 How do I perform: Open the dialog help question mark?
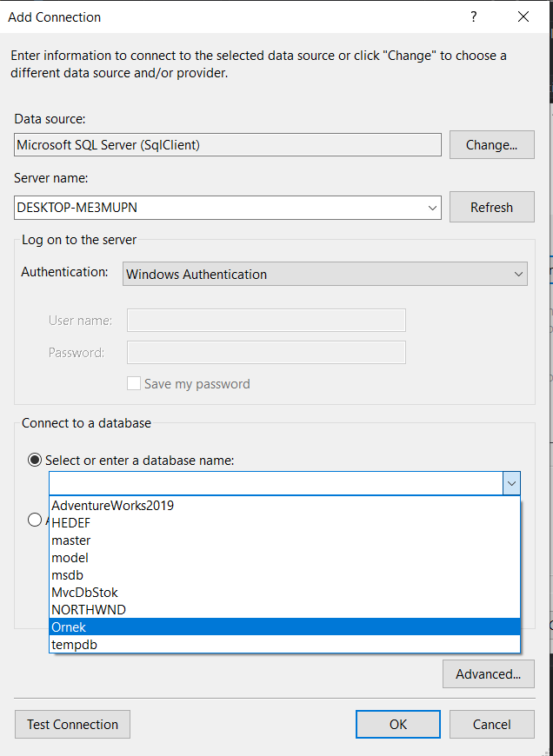tap(473, 17)
